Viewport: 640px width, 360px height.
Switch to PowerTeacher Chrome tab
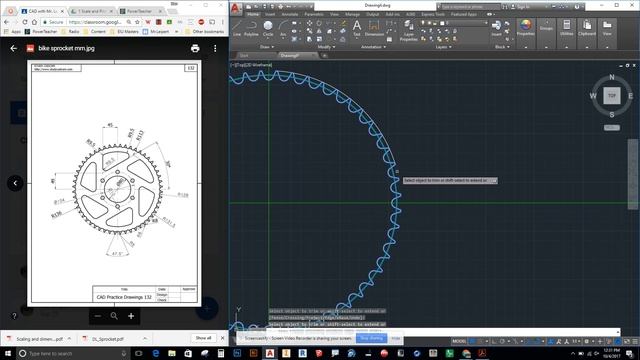139,11
